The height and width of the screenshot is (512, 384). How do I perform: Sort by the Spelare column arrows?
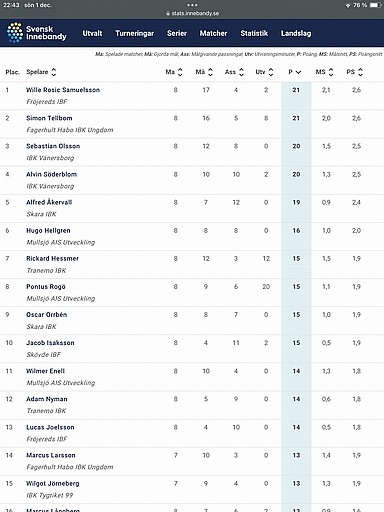click(54, 72)
